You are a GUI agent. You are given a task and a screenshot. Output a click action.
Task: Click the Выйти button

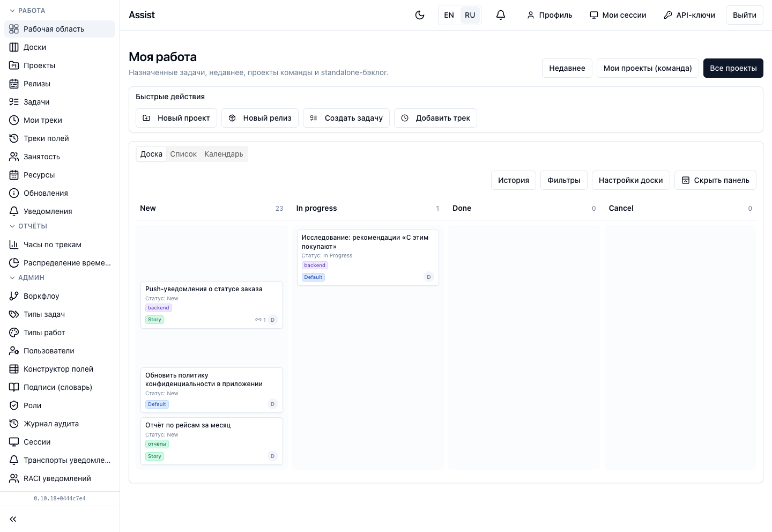pos(745,15)
